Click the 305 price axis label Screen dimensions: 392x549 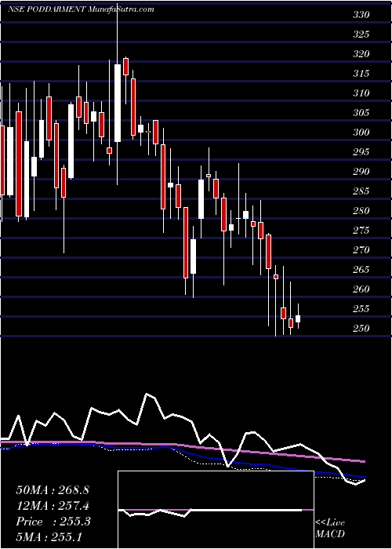(361, 113)
